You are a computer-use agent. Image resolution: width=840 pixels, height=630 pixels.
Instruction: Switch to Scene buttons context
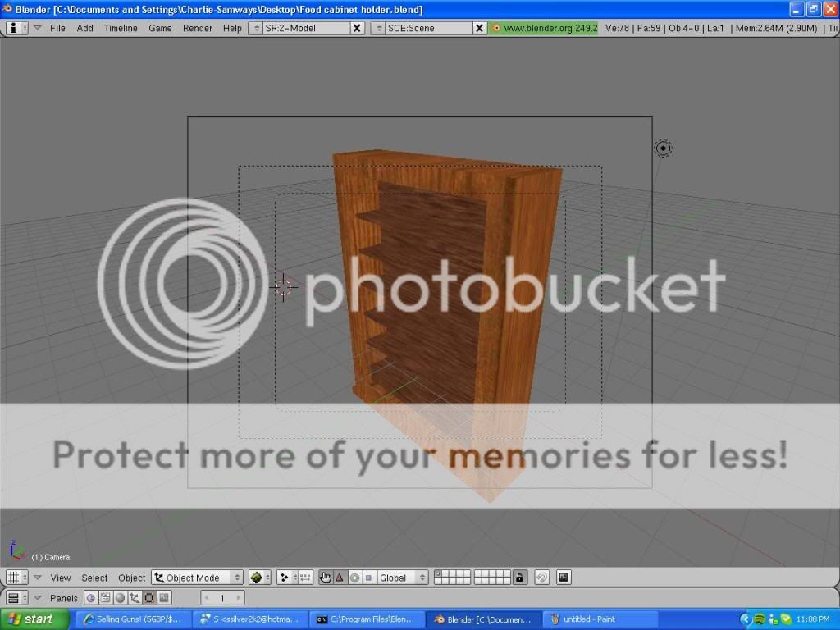(164, 597)
